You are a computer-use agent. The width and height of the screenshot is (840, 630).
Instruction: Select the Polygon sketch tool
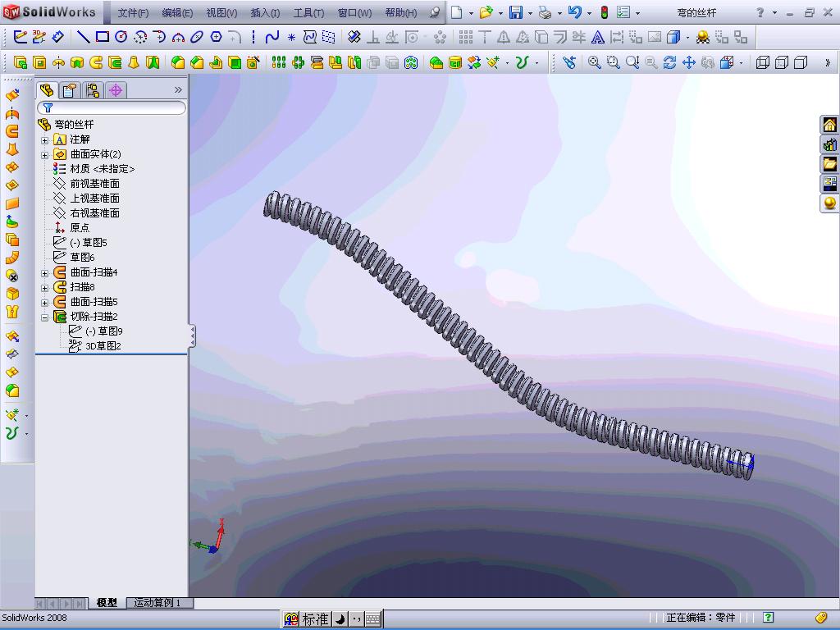pyautogui.click(x=216, y=37)
